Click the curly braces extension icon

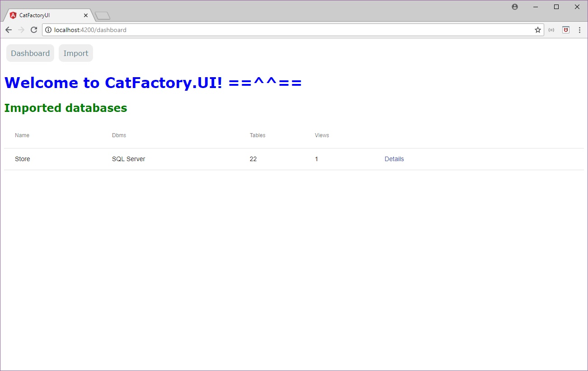pos(551,30)
